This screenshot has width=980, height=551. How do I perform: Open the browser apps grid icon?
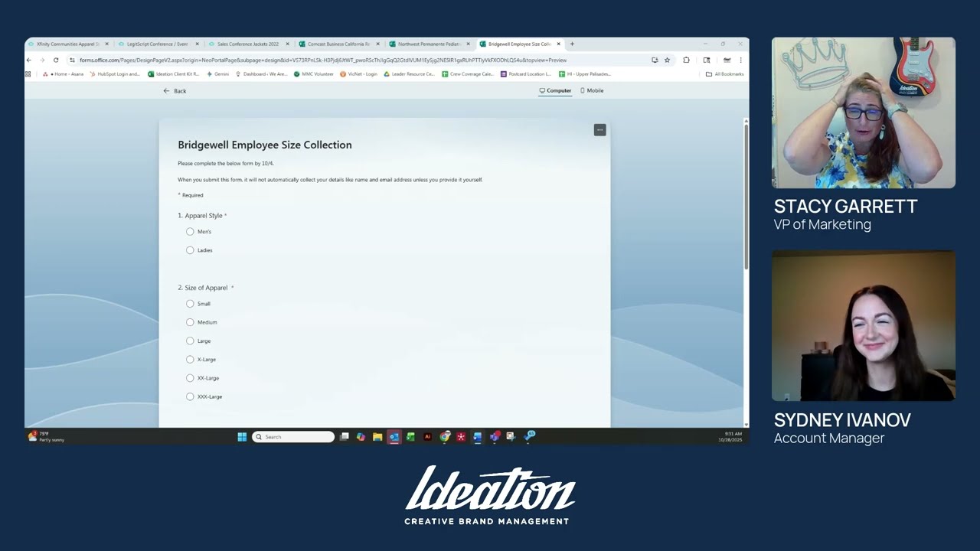point(28,74)
